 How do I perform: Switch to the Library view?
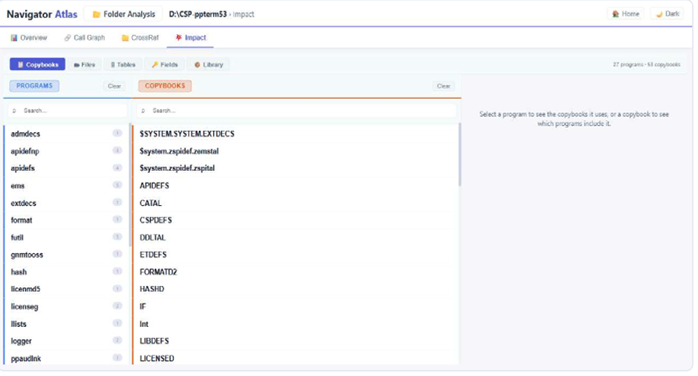tap(208, 65)
